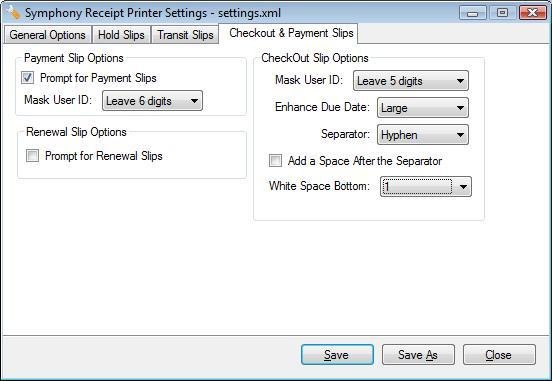
Task: Enable Prompt for Renewal Slips
Action: tap(32, 155)
